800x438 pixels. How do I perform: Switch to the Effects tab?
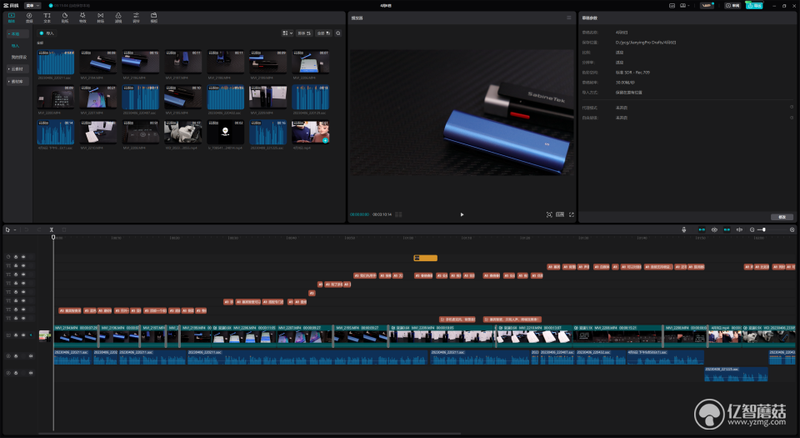pos(83,17)
